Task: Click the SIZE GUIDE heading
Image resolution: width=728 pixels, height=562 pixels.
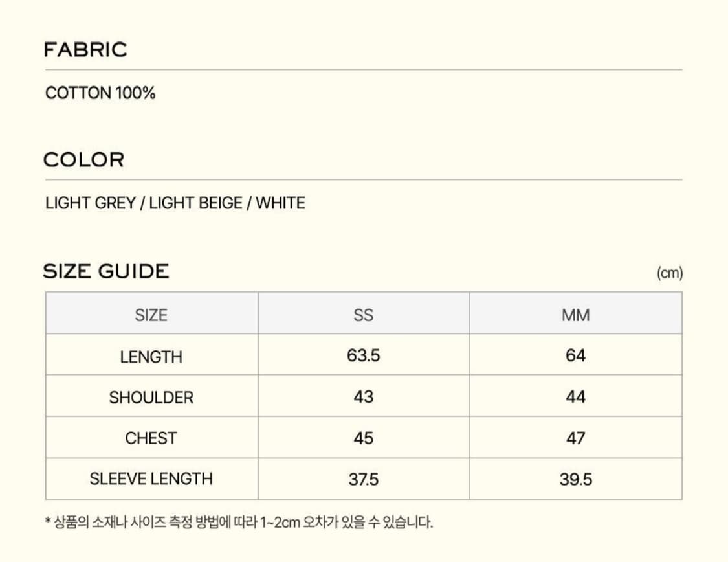Action: (x=106, y=271)
